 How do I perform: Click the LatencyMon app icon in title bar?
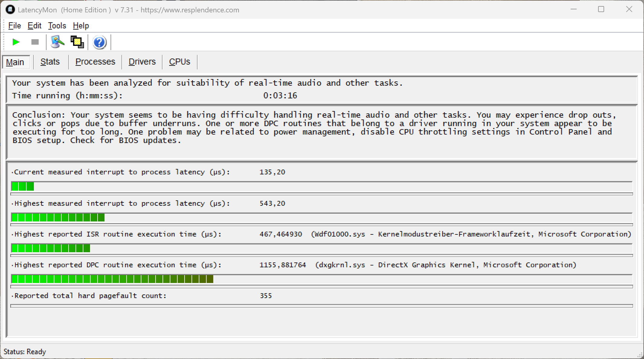click(x=10, y=10)
